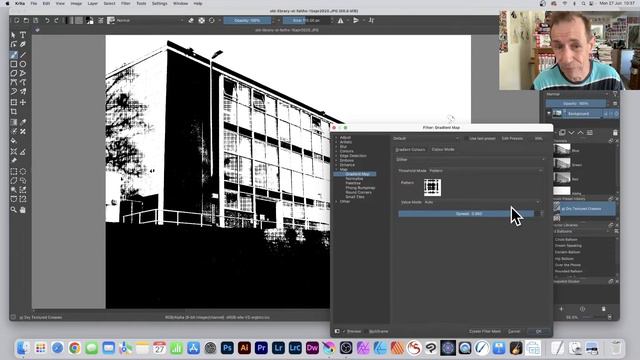Screen dimensions: 640x360
Task: Click the Edit Presets button
Action: (x=512, y=138)
